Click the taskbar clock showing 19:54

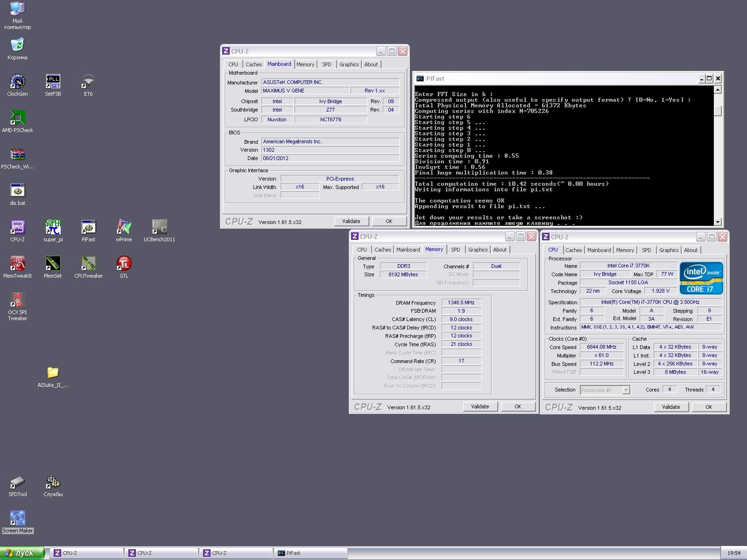[x=734, y=553]
